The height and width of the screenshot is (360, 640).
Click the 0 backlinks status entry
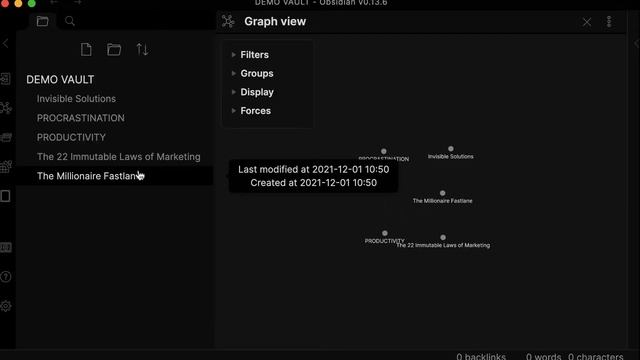(x=481, y=356)
